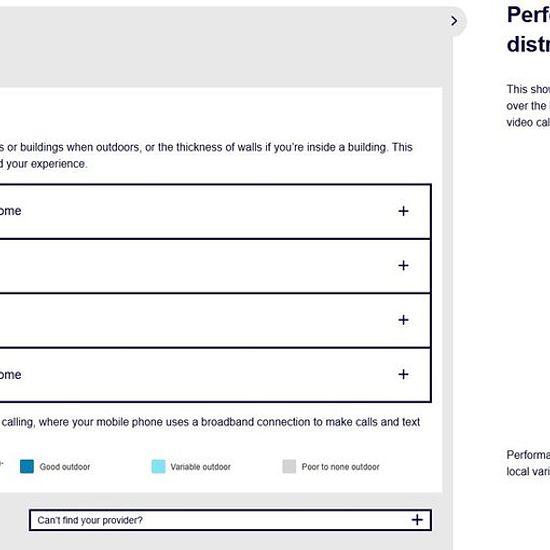Expand the fourth accordion row via its plus icon
This screenshot has height=550, width=550.
click(x=403, y=374)
